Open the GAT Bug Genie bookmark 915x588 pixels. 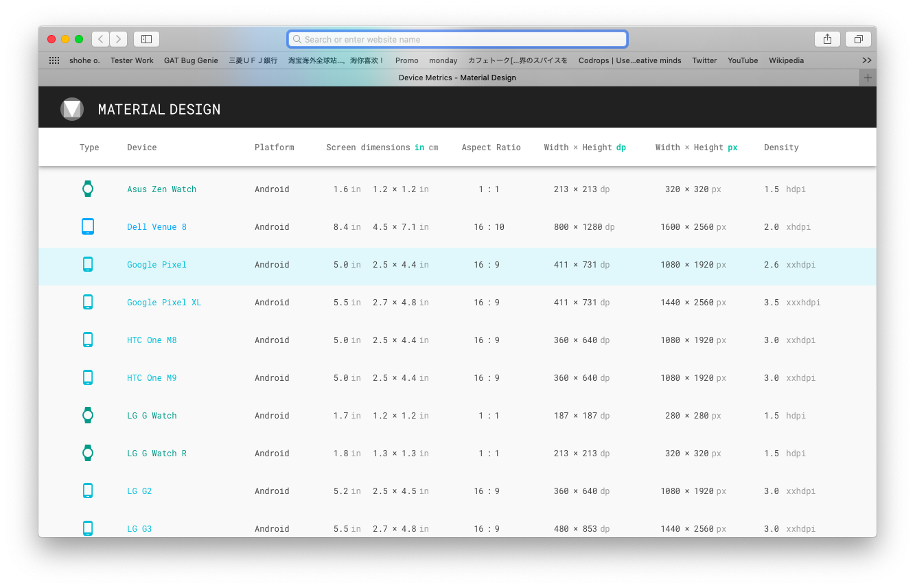pos(191,60)
